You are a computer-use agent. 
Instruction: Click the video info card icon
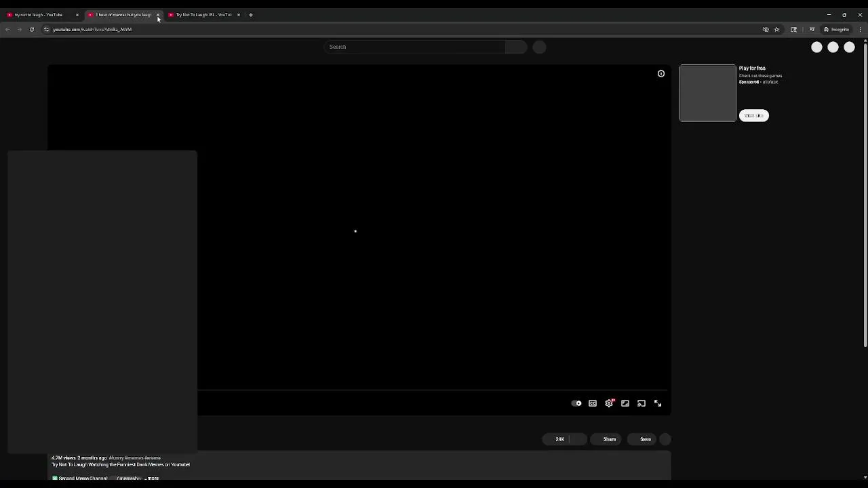661,73
